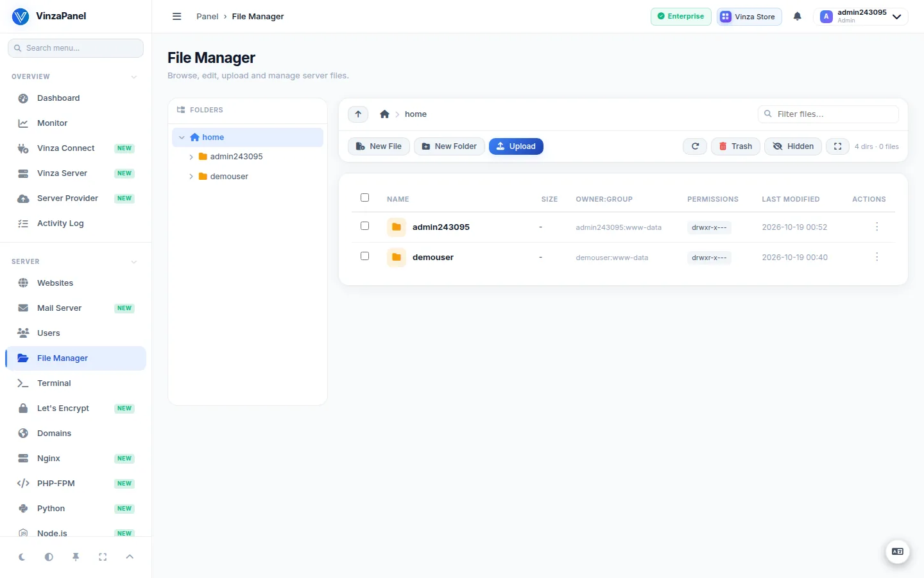The height and width of the screenshot is (578, 924).
Task: Toggle dark mode moon icon
Action: [x=22, y=557]
